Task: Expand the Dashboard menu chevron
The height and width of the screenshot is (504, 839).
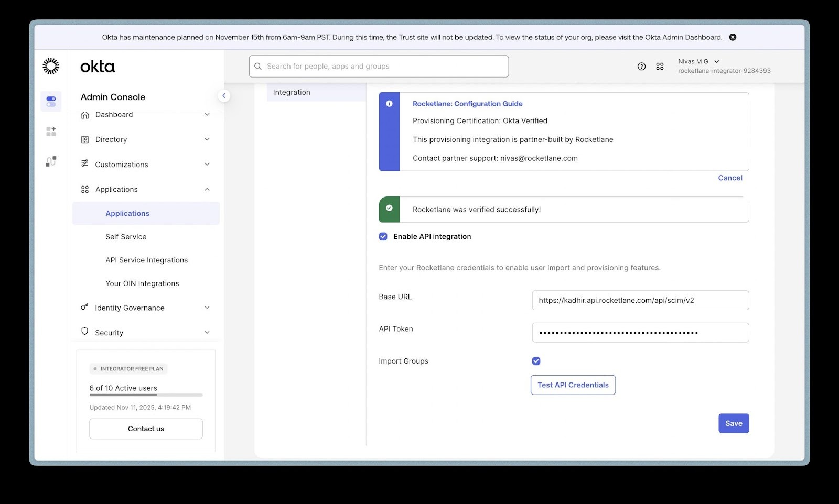Action: 207,115
